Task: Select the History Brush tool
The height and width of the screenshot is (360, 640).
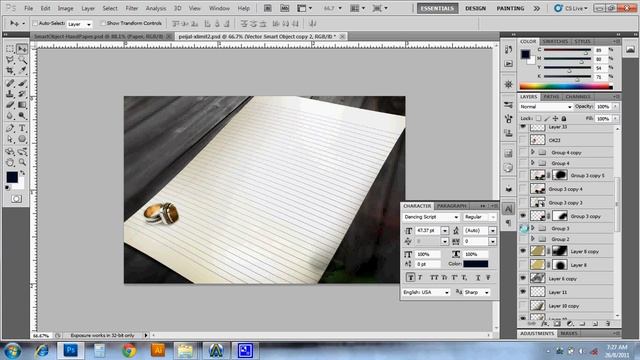Action: pyautogui.click(x=22, y=94)
